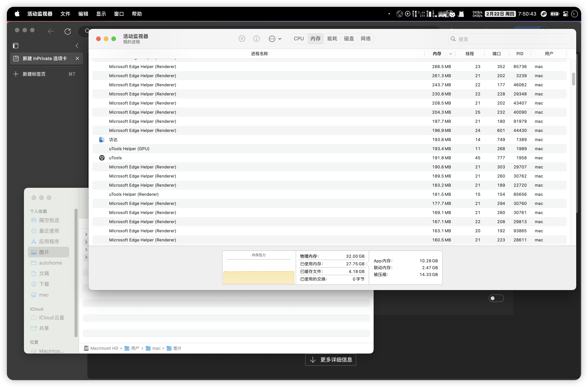
Task: Click the refresh icon in Edge window
Action: coord(67,31)
